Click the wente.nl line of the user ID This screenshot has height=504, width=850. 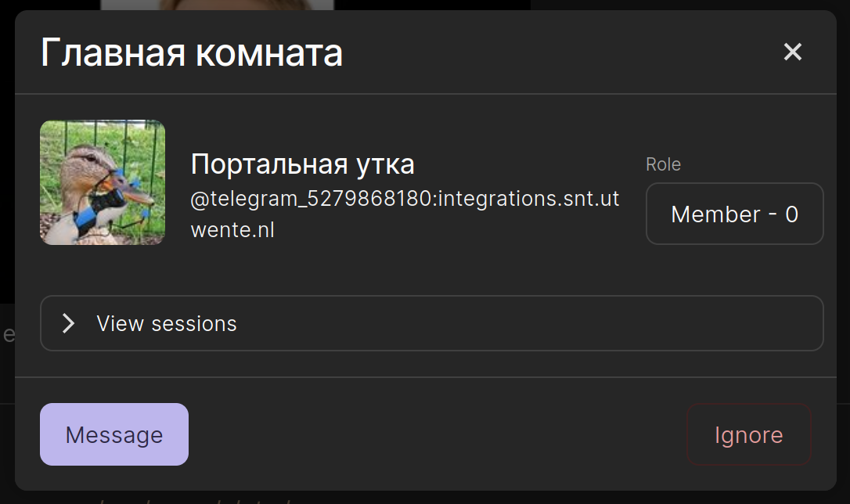click(x=232, y=231)
